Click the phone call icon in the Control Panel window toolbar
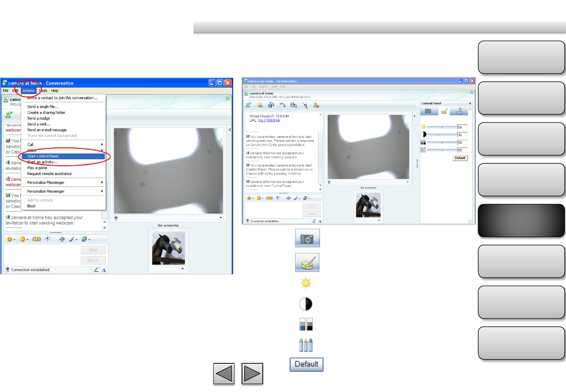The height and width of the screenshot is (392, 566). point(282,105)
